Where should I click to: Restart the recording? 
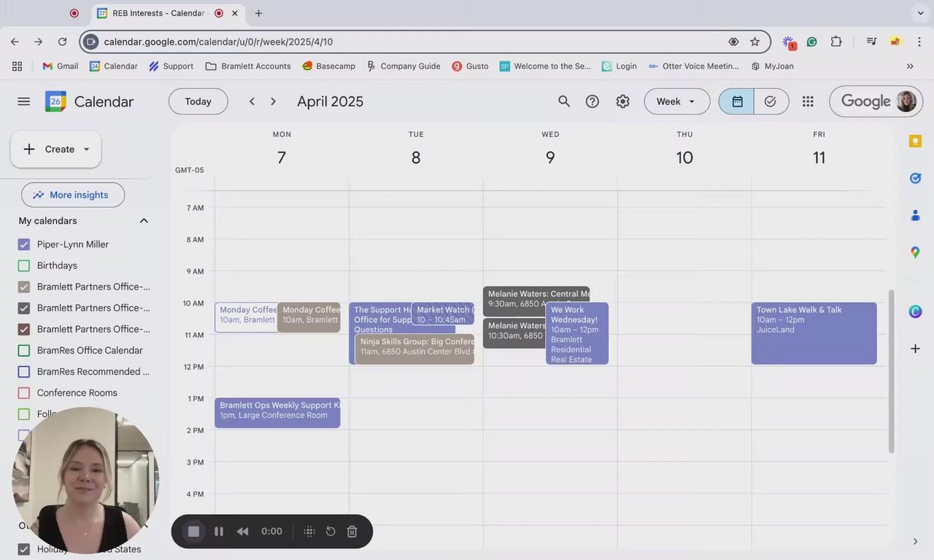[331, 532]
